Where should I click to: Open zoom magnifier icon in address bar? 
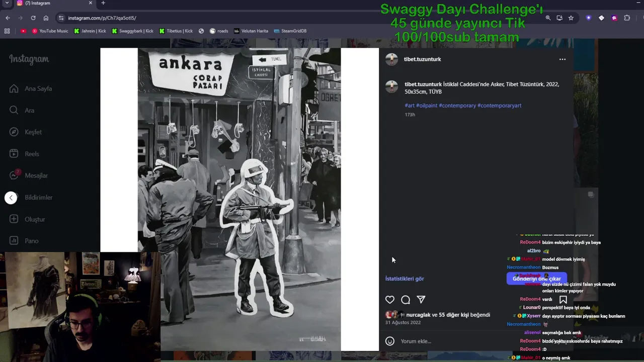(x=548, y=18)
